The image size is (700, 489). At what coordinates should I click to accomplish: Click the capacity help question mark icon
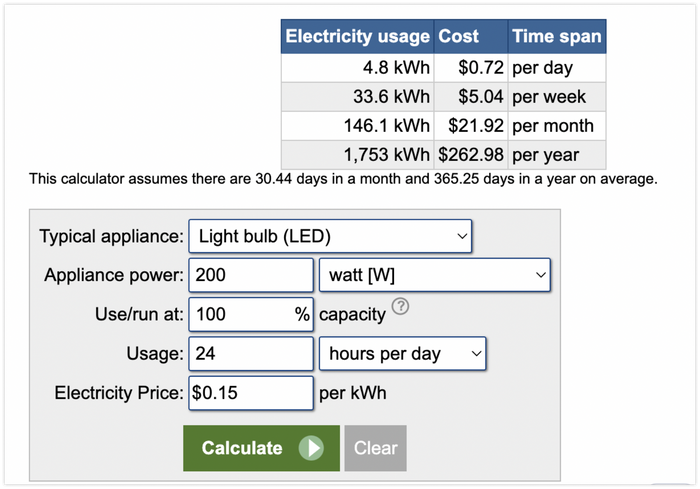pos(400,307)
